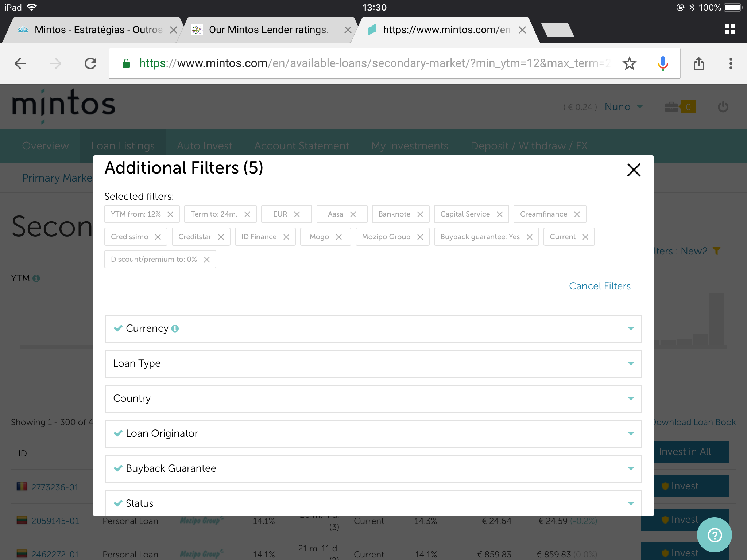Click Currency info icon
The width and height of the screenshot is (747, 560).
[175, 328]
